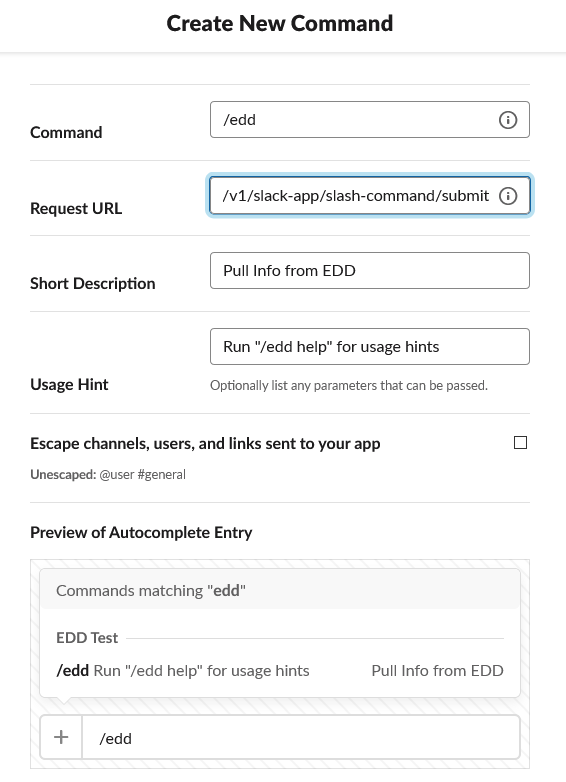Click "Pull Info from EDD" text in preview

pyautogui.click(x=437, y=671)
